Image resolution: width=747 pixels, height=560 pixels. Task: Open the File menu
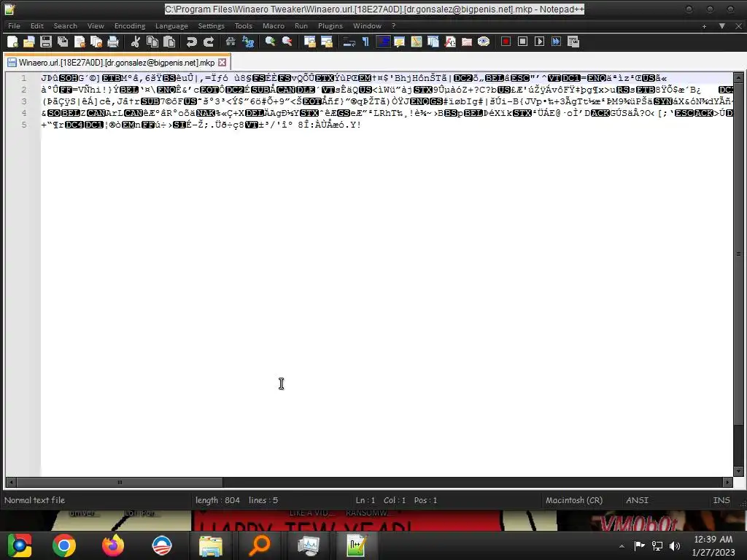[x=14, y=26]
